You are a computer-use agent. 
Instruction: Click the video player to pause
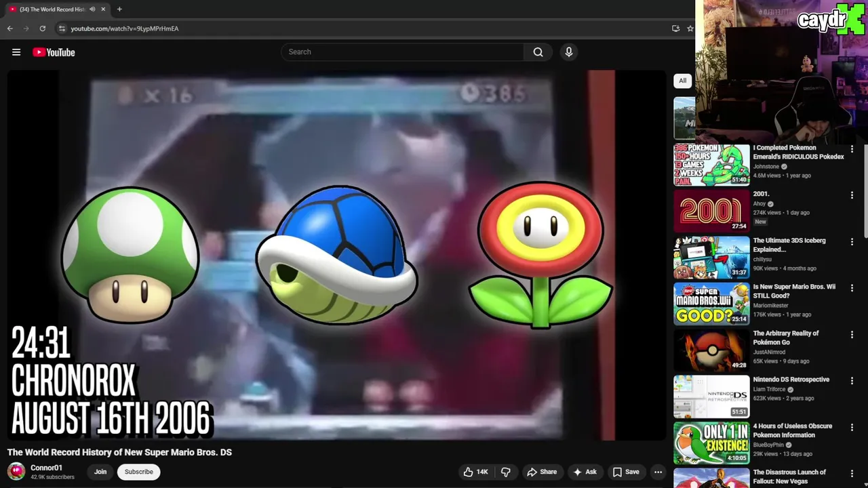click(x=337, y=256)
